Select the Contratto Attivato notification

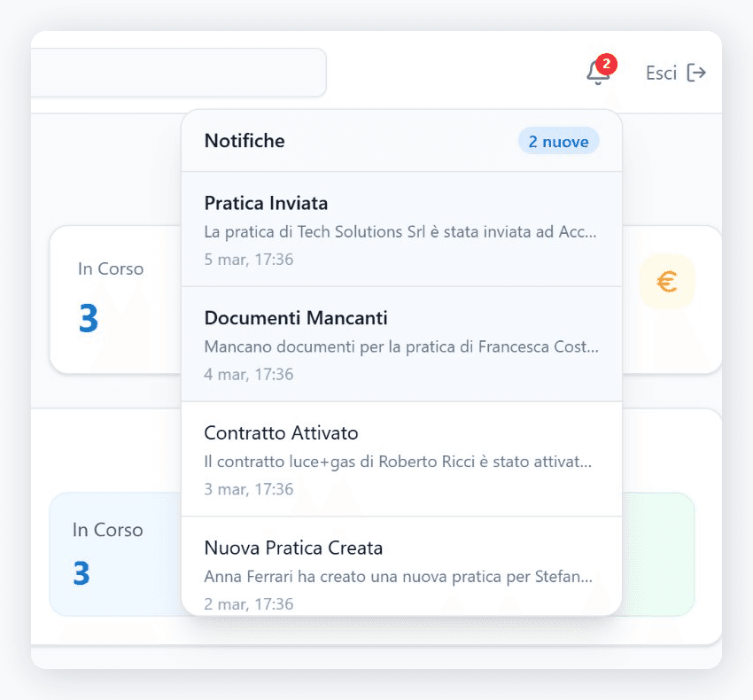281,433
